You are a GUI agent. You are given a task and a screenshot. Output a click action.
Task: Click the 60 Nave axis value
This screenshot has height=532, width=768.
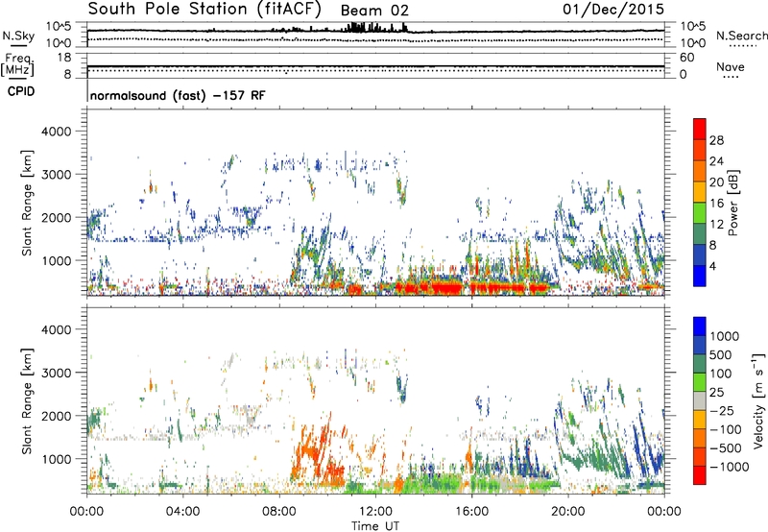click(686, 58)
